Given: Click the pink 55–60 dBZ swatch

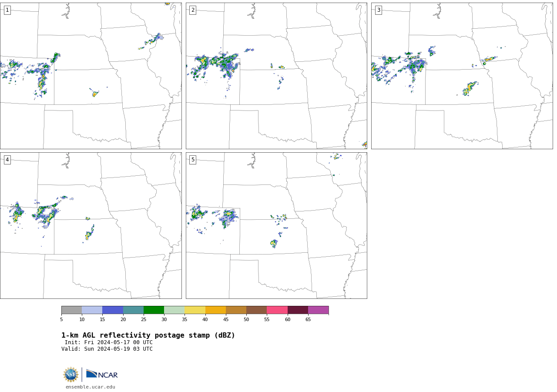Looking at the screenshot, I should (x=277, y=310).
